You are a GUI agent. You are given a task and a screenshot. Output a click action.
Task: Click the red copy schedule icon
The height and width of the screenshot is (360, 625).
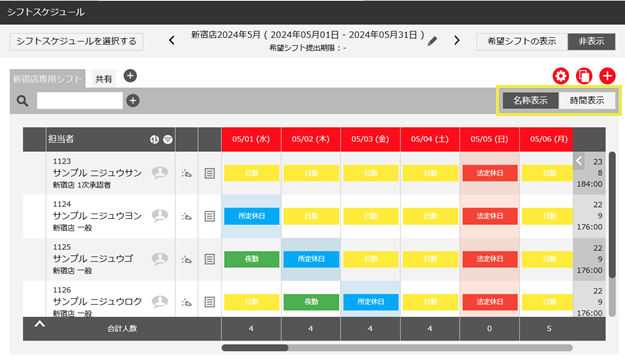point(584,76)
